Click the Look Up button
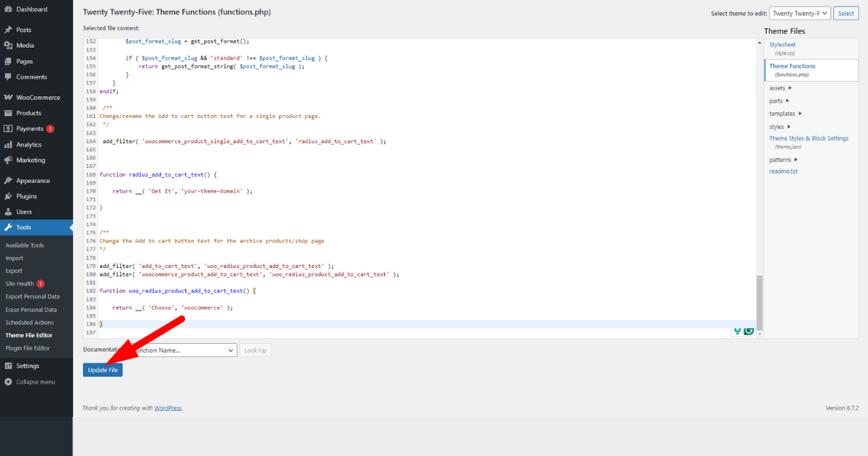Viewport: 868px width, 456px height. click(x=255, y=350)
